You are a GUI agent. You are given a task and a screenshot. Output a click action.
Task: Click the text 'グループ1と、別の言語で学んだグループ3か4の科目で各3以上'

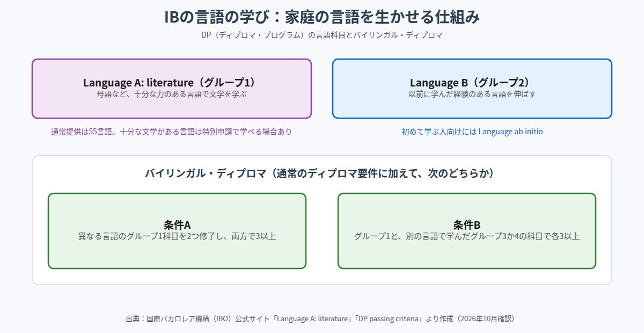pyautogui.click(x=467, y=236)
